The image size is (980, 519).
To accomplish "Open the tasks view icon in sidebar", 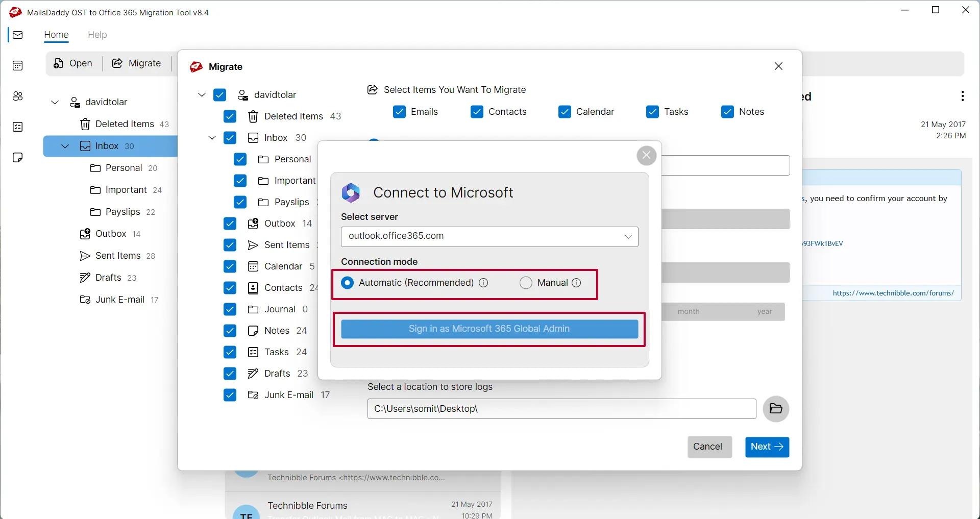I will (x=18, y=127).
